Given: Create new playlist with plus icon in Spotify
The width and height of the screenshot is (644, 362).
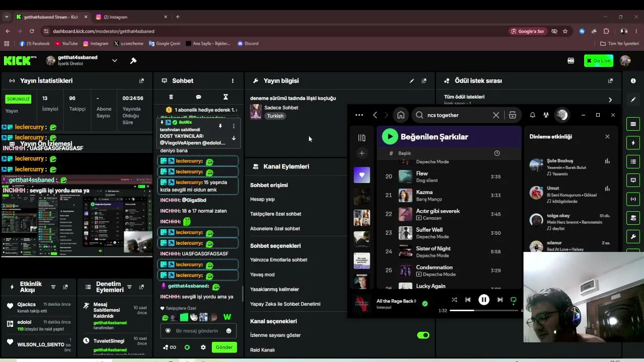Looking at the screenshot, I should (361, 153).
